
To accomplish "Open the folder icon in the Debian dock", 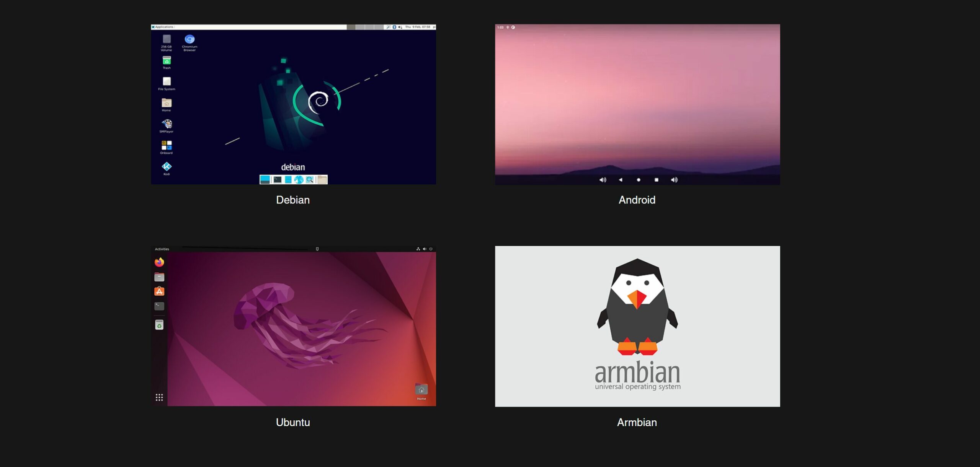I will pyautogui.click(x=322, y=180).
